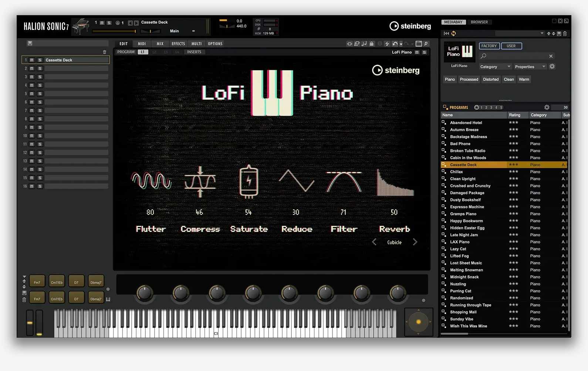The height and width of the screenshot is (371, 588).
Task: Open the OPTIONS tab
Action: click(x=215, y=44)
